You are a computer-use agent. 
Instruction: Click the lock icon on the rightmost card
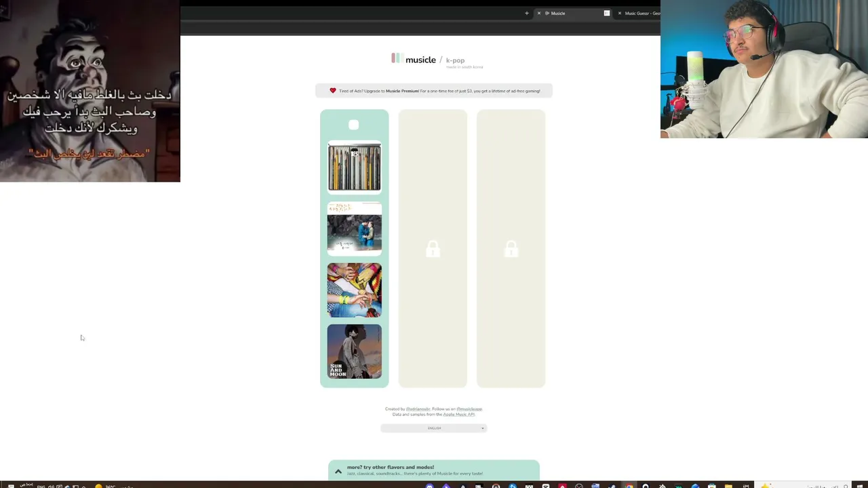[x=511, y=249]
